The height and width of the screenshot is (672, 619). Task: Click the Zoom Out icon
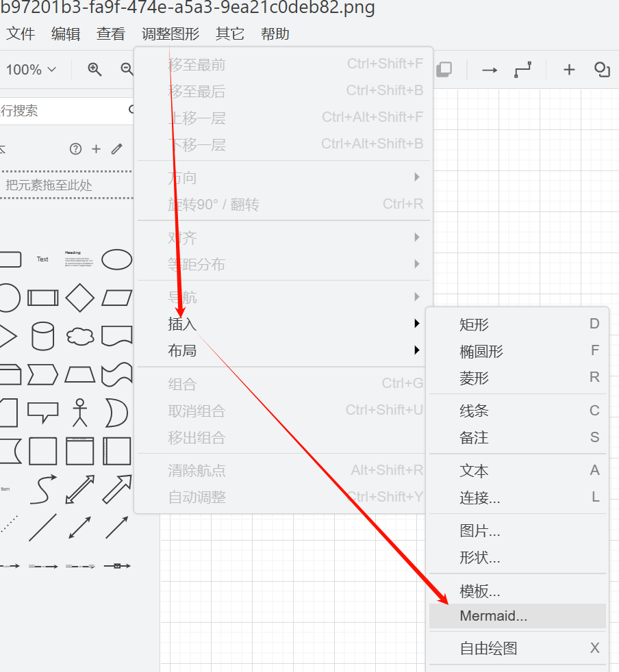126,69
